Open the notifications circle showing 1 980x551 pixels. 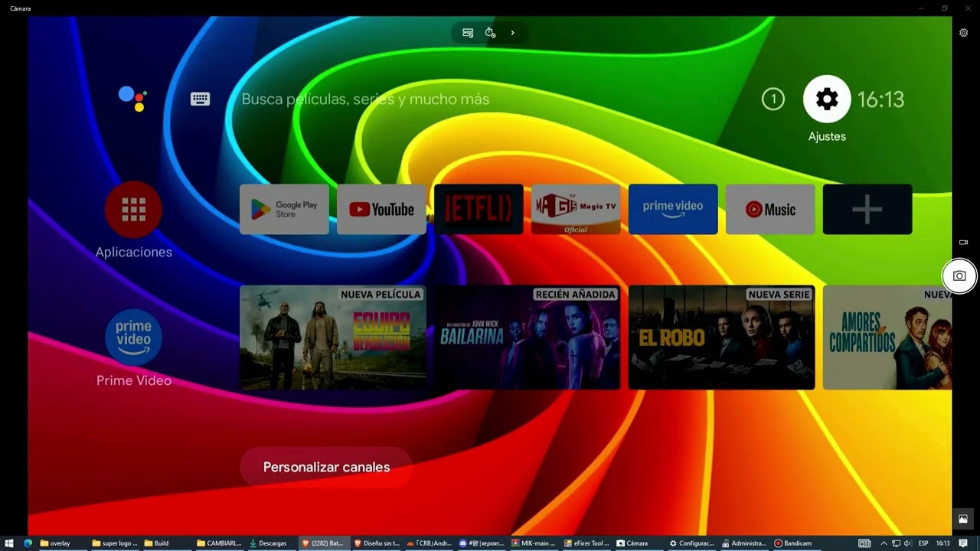click(773, 99)
